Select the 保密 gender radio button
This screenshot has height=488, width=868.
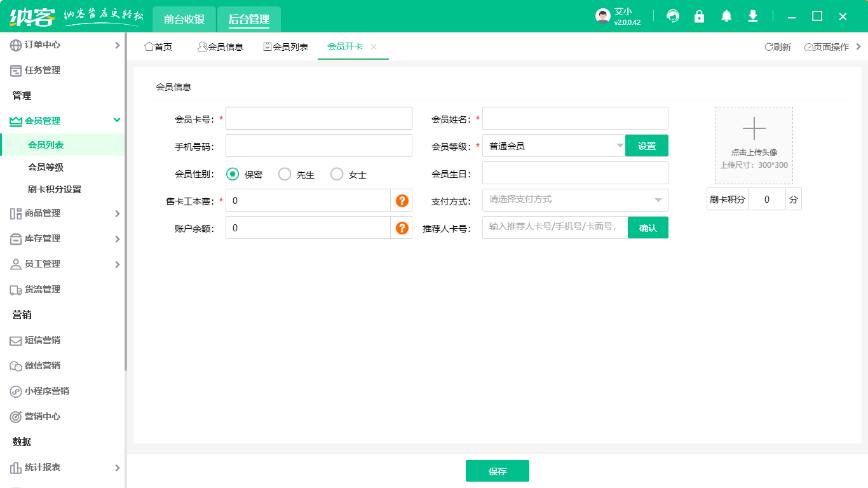(233, 174)
